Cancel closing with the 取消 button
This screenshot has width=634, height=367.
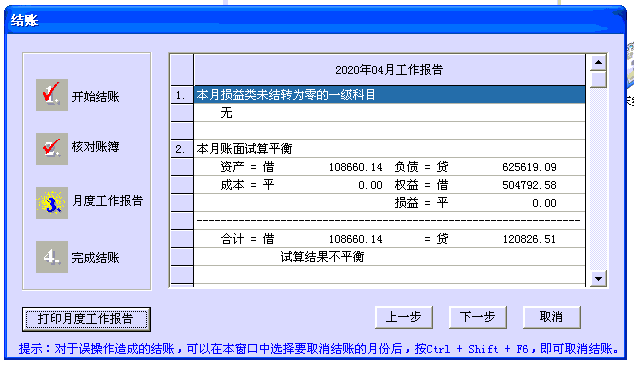pyautogui.click(x=552, y=317)
